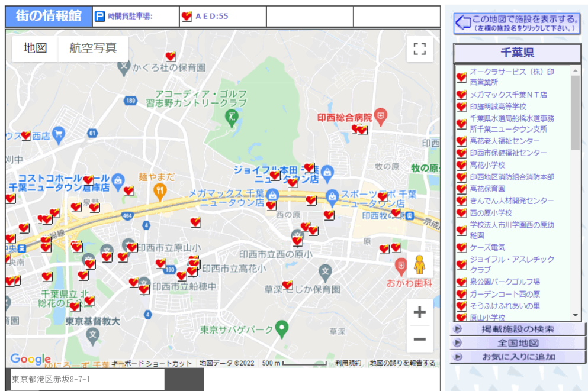This screenshot has width=588, height=391.
Task: Click the parking P icon in header
Action: [99, 16]
